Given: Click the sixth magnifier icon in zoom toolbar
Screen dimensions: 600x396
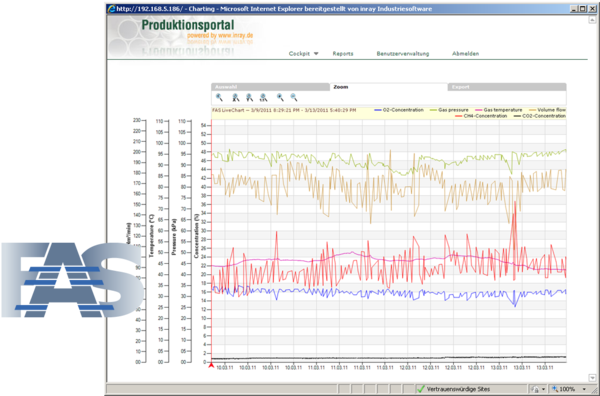Looking at the screenshot, I should click(x=293, y=98).
